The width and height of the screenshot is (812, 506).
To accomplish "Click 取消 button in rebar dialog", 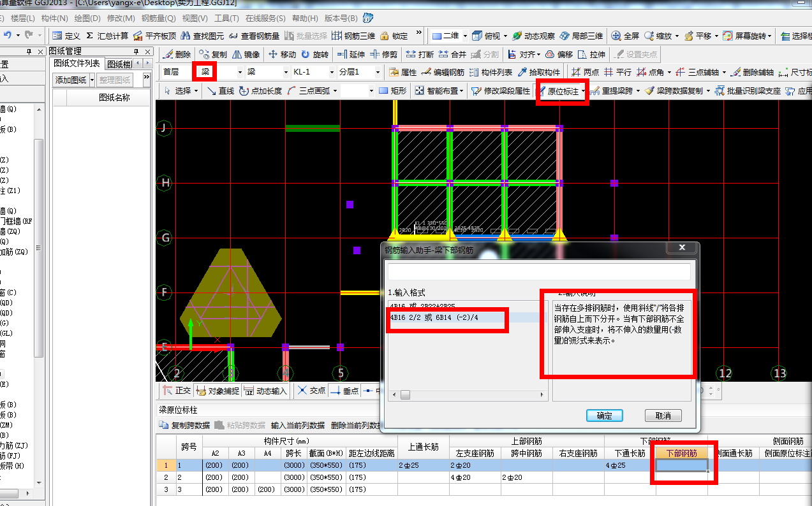I will pos(663,416).
